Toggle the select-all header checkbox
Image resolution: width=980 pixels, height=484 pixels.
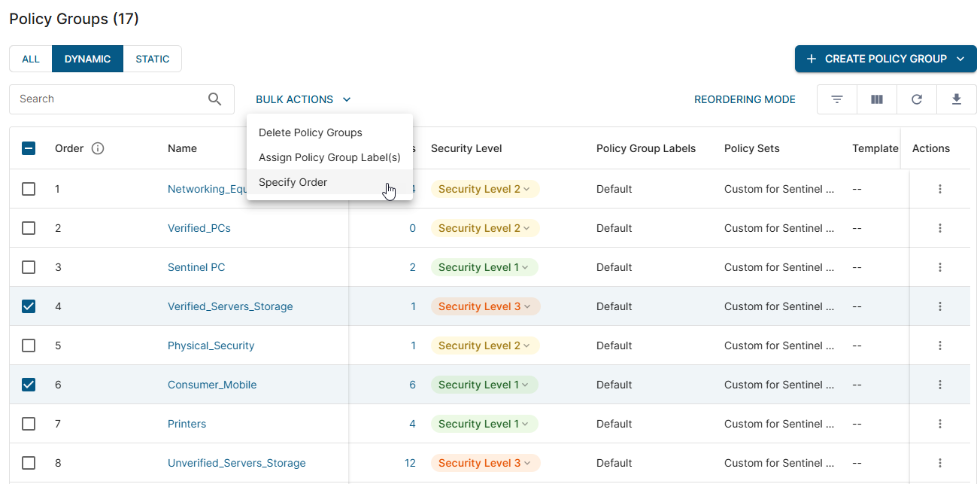pyautogui.click(x=29, y=148)
